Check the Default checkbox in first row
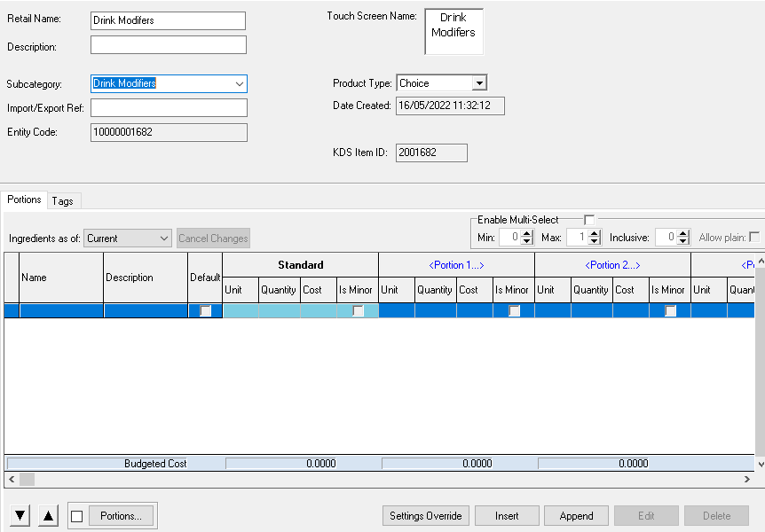 click(206, 311)
